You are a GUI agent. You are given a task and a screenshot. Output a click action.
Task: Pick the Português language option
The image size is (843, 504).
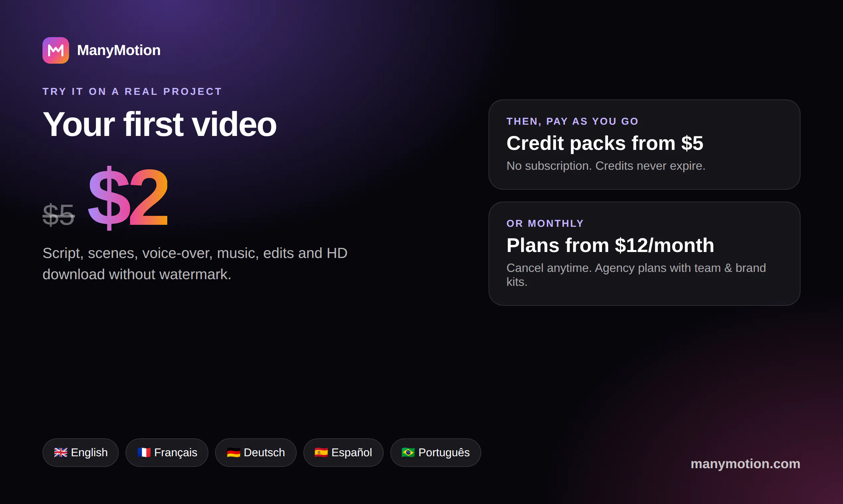[x=435, y=452]
